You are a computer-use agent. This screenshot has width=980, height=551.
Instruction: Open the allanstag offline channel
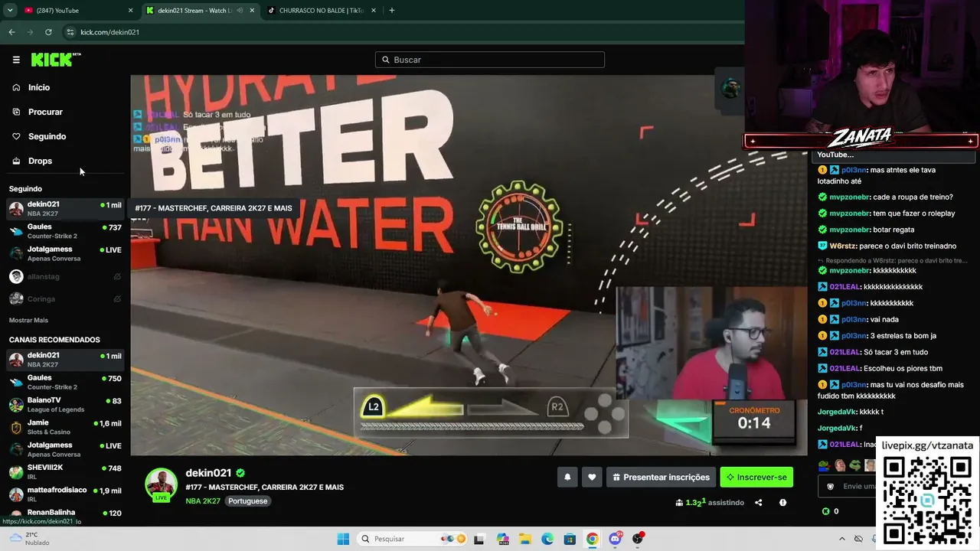click(64, 276)
